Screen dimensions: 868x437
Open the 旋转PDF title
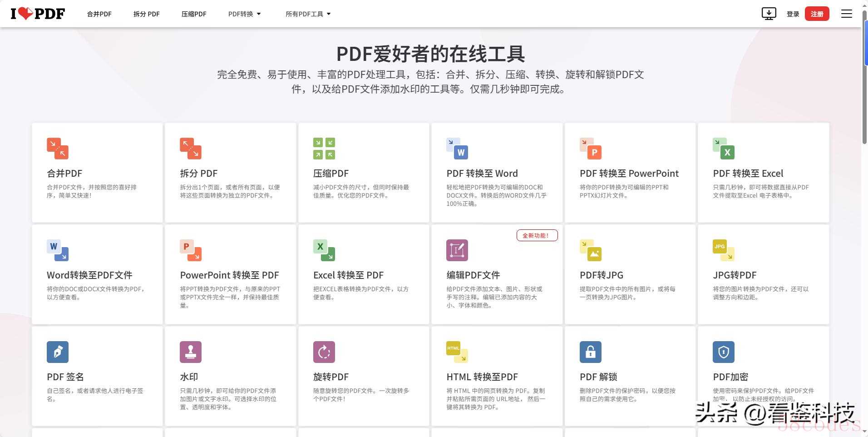pos(331,377)
